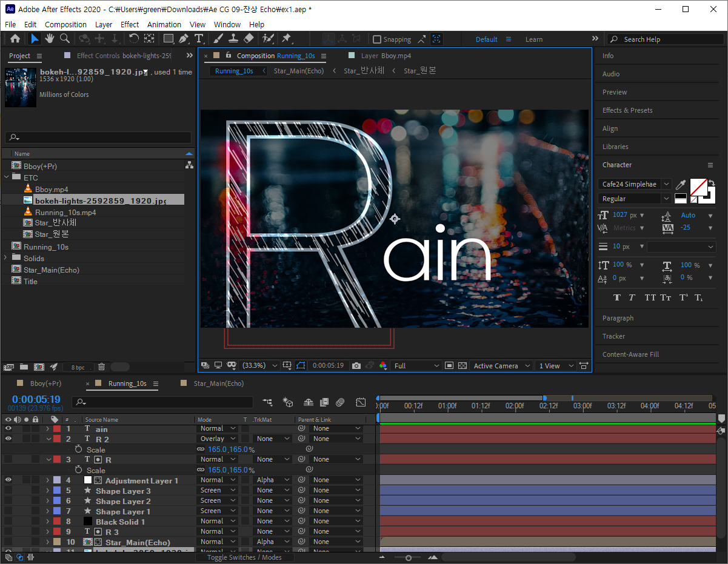Select the Horizontal Type tool
Image resolution: width=728 pixels, height=564 pixels.
tap(198, 39)
